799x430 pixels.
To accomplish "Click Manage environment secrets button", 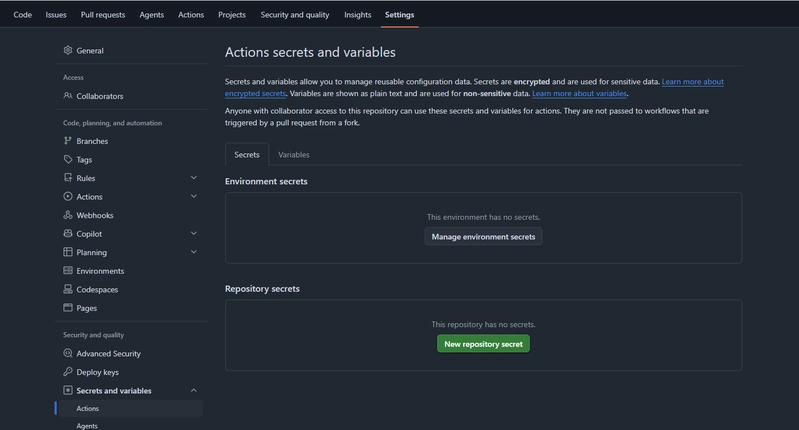I will (484, 236).
